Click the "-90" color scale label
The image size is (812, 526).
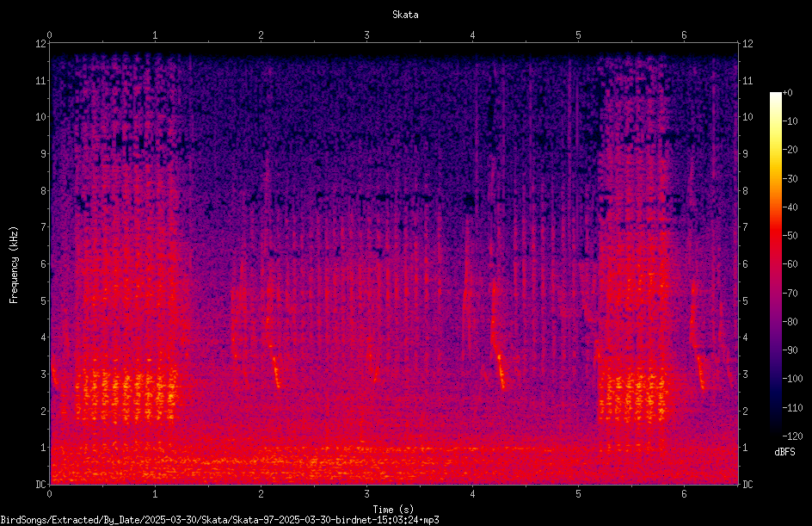(x=790, y=350)
